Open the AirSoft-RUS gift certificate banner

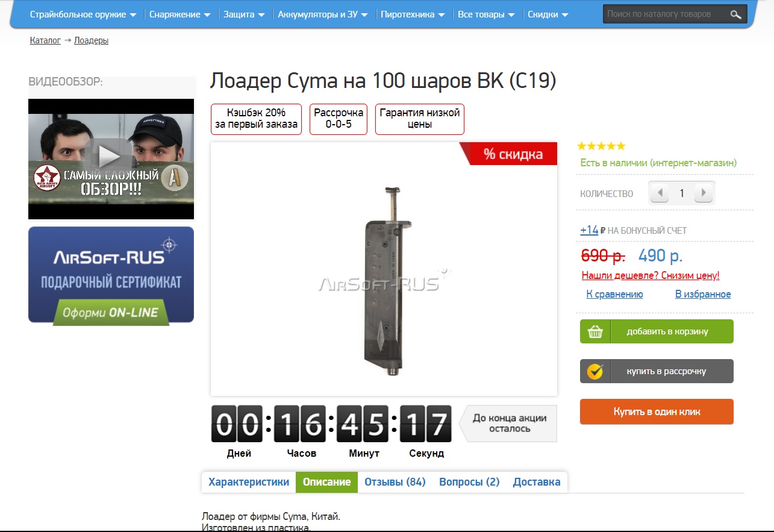[x=111, y=276]
